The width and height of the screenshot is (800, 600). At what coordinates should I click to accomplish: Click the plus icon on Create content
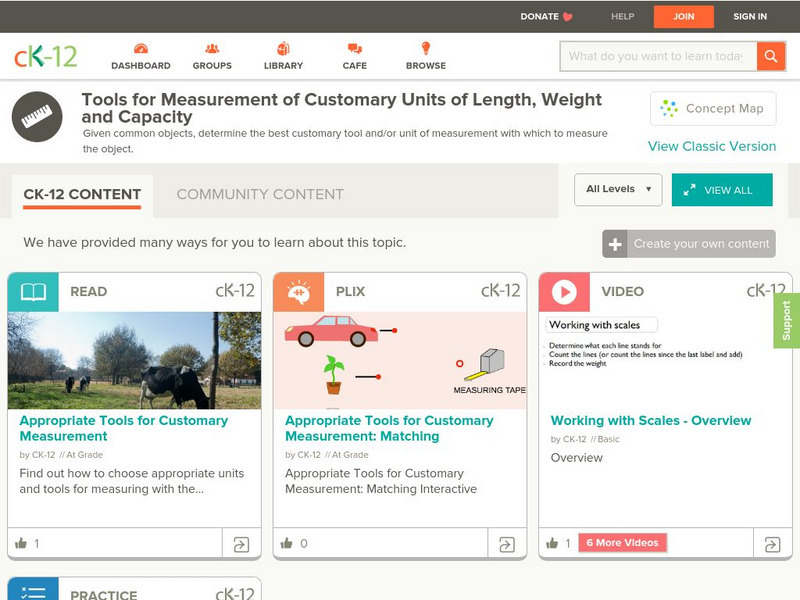[615, 244]
